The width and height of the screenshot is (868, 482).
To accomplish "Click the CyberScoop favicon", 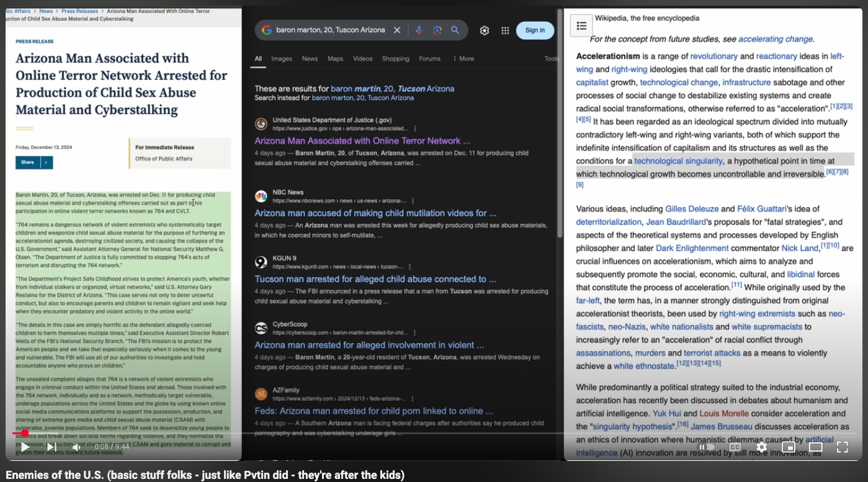I will tap(261, 328).
